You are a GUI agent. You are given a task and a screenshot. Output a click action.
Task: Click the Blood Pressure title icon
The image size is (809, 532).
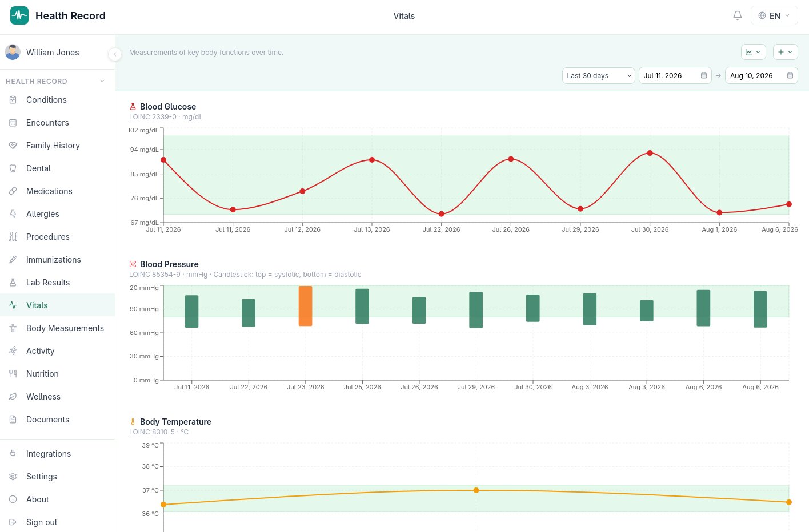click(133, 264)
